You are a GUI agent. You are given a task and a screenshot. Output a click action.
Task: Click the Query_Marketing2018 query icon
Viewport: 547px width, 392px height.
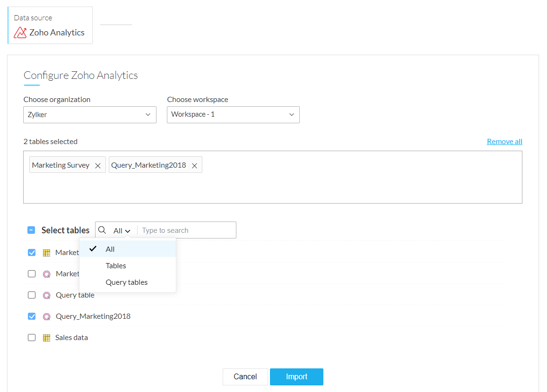point(46,316)
